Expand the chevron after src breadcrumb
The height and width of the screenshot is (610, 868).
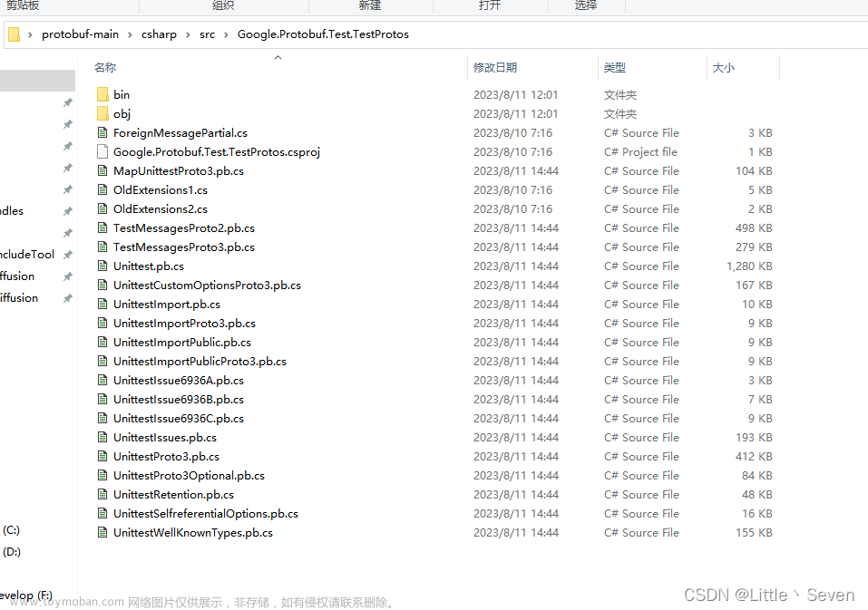(226, 34)
